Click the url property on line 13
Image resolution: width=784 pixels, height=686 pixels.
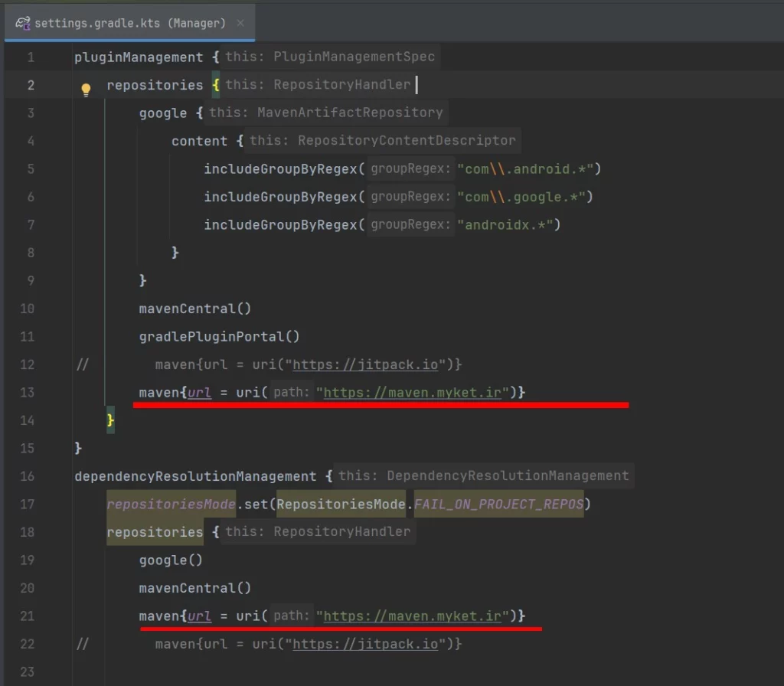[x=200, y=393]
